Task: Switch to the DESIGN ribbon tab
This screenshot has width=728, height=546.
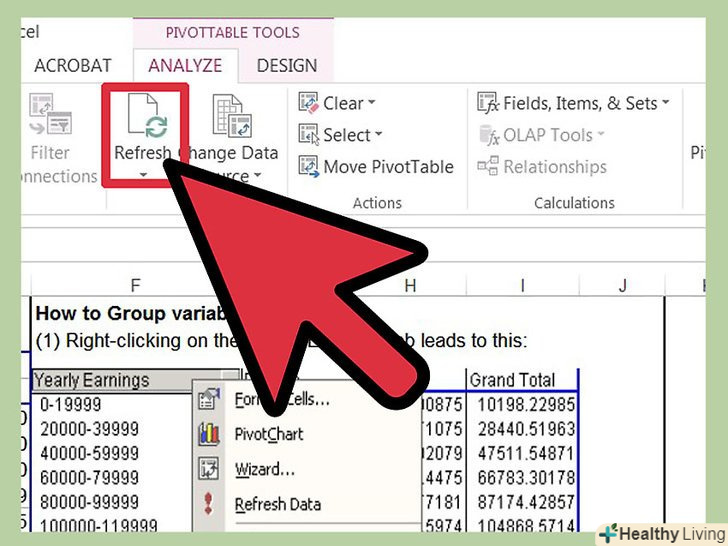Action: point(287,65)
